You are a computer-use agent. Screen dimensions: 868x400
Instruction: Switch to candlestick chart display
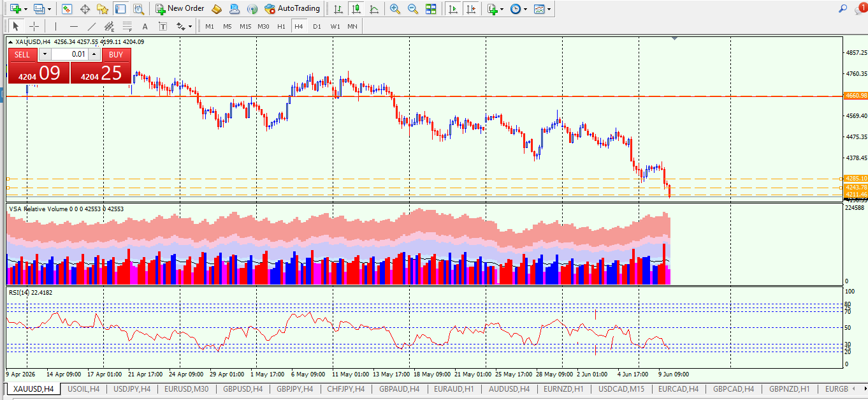click(356, 9)
